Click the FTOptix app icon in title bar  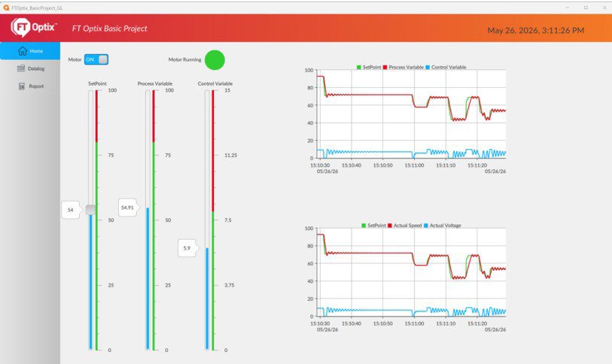tap(6, 8)
